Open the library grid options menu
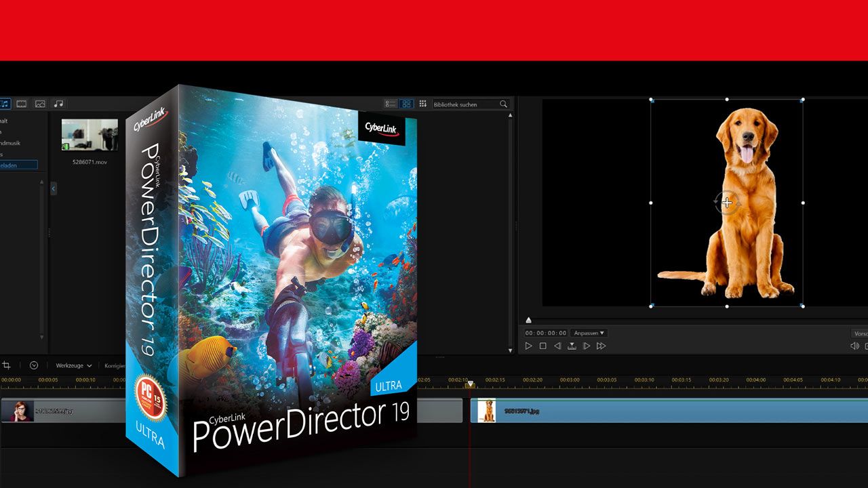The width and height of the screenshot is (868, 488). [x=422, y=104]
